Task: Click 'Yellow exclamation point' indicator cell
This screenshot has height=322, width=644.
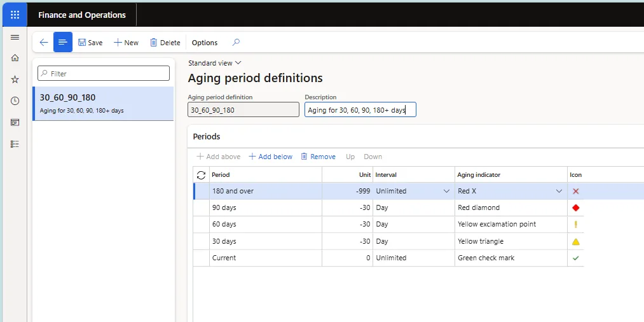Action: coord(511,225)
